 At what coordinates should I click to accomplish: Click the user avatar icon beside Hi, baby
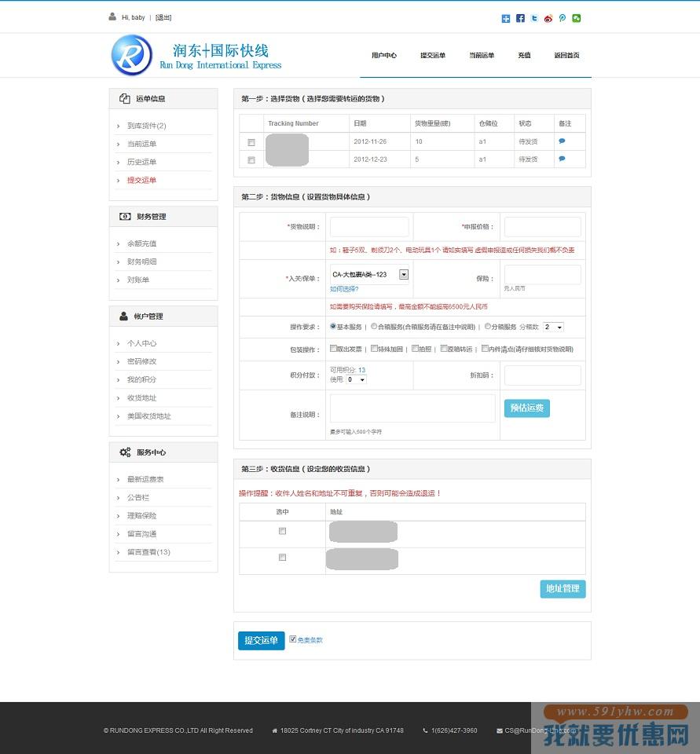[112, 16]
